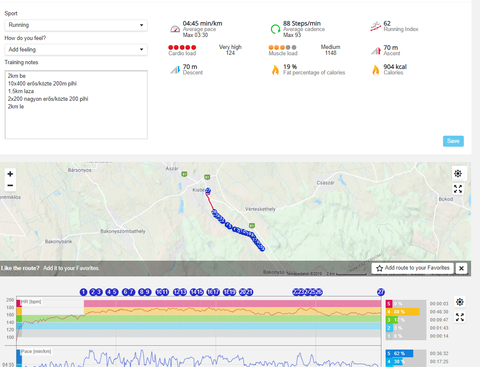Close the favorites route banner
This screenshot has height=367, width=480.
tap(461, 268)
